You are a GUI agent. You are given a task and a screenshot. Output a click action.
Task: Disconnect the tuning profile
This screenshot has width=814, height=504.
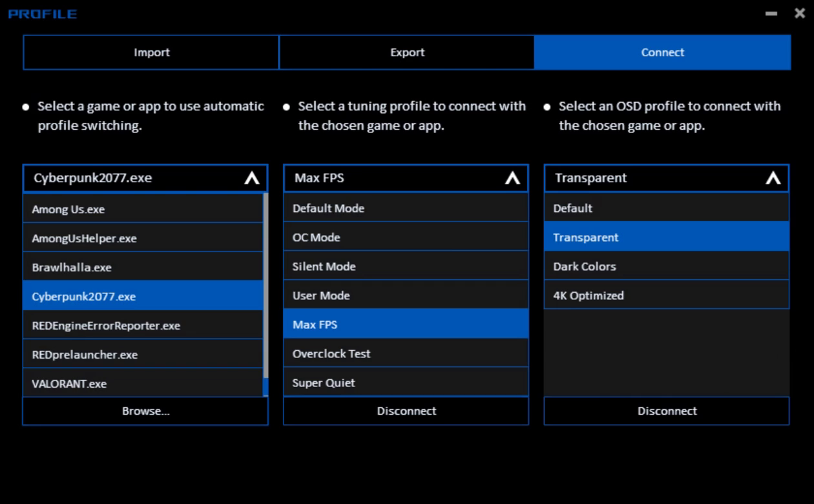(x=406, y=411)
